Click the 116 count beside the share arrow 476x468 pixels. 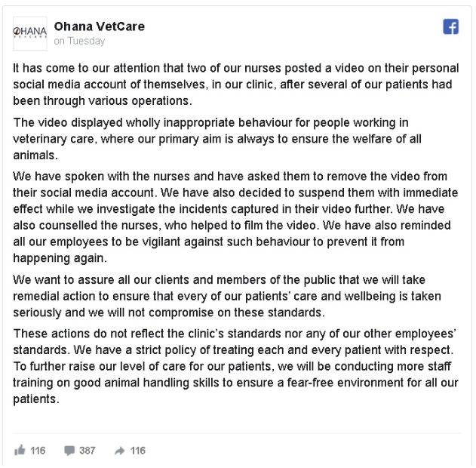coord(137,451)
